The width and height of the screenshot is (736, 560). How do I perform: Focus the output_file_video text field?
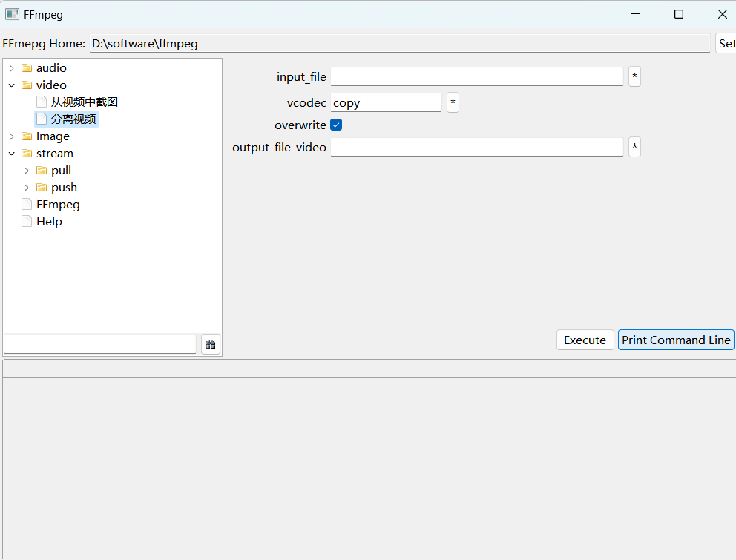click(477, 147)
